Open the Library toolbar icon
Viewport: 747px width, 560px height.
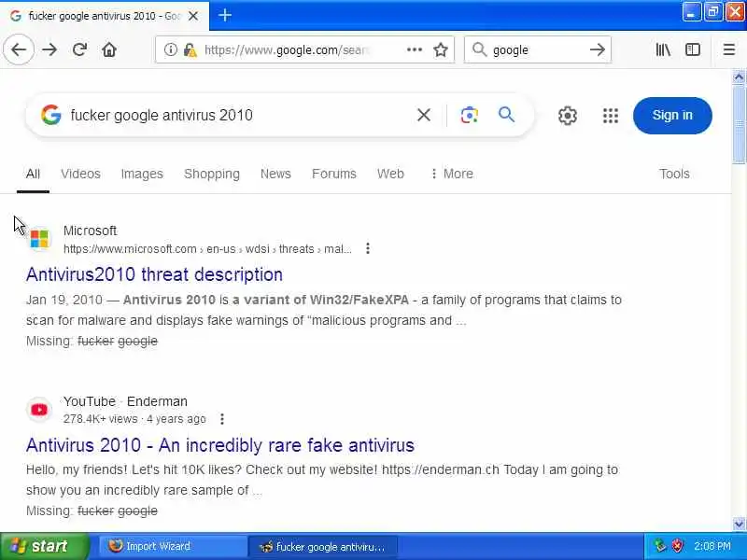click(663, 49)
